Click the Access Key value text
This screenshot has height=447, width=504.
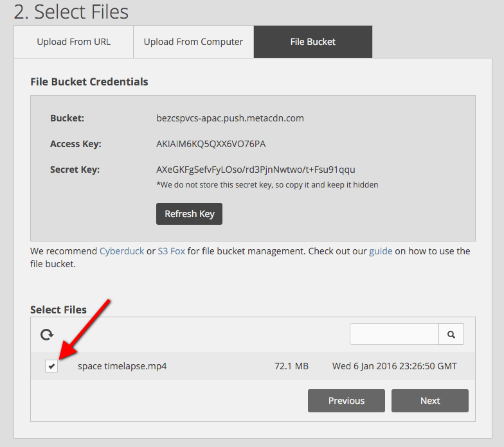211,144
